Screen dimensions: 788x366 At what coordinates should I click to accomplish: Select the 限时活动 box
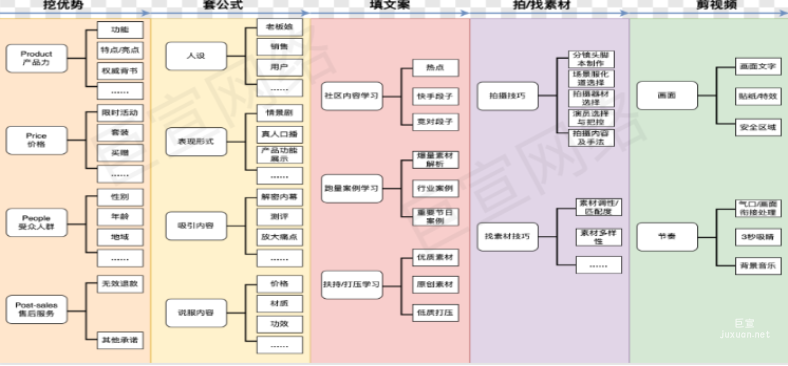point(120,113)
